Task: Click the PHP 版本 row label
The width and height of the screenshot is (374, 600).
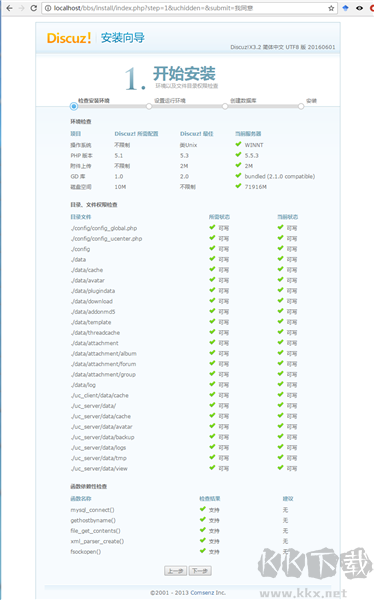Action: point(82,155)
